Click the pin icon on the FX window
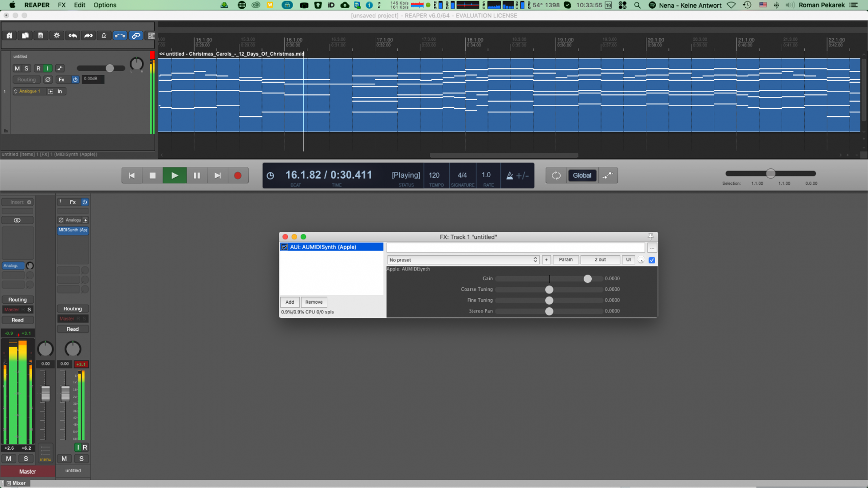 (650, 236)
